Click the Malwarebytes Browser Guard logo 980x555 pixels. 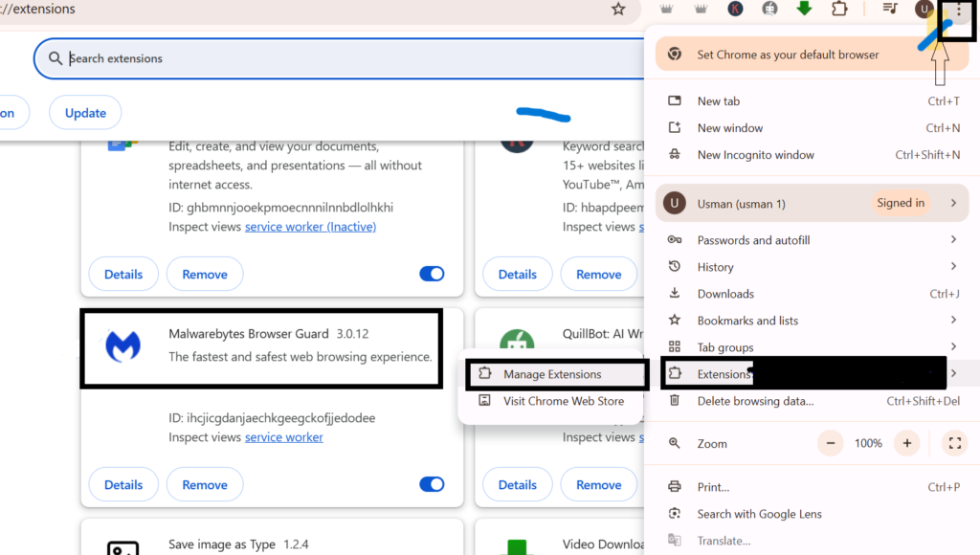pyautogui.click(x=123, y=345)
